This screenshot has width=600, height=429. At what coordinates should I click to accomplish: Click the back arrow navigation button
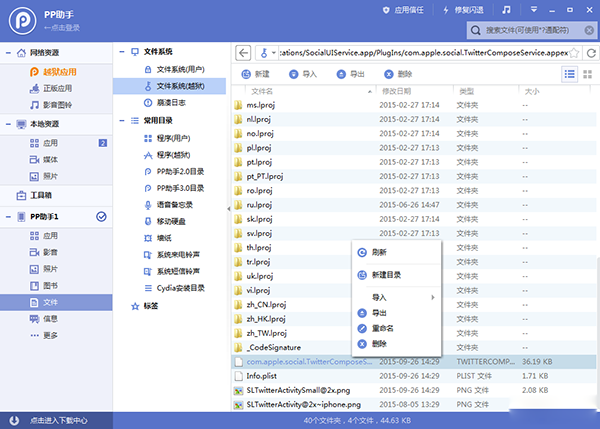243,52
